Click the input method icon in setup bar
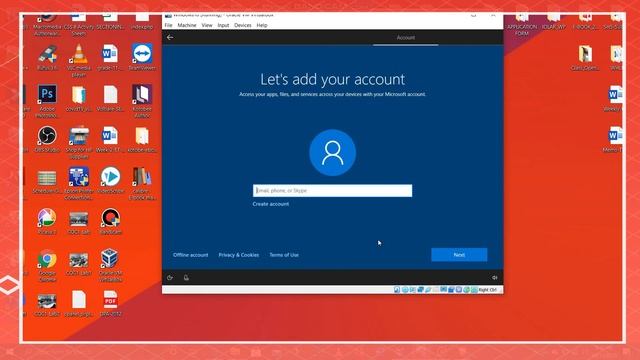 coord(186,278)
